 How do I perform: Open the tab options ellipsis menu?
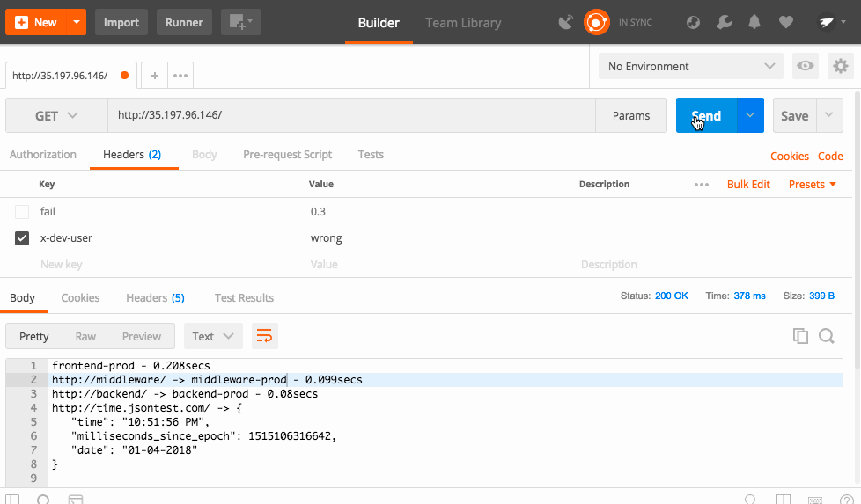coord(180,75)
